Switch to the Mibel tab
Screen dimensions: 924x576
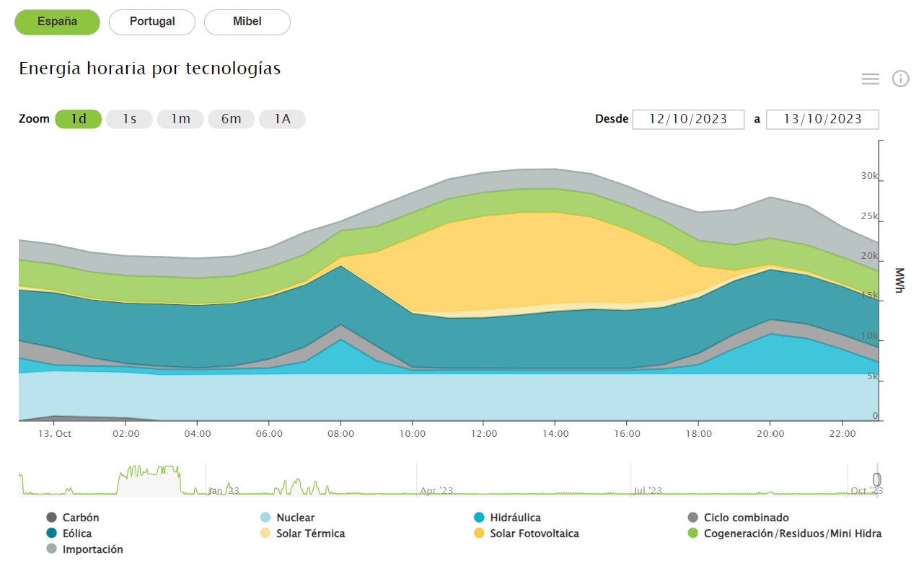pos(247,22)
